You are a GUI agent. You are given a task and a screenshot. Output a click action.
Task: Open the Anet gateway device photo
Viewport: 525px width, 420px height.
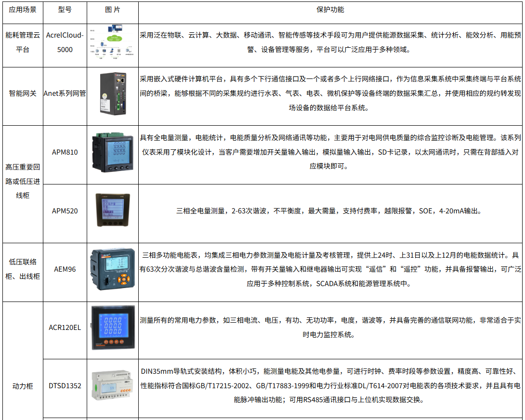(x=113, y=94)
